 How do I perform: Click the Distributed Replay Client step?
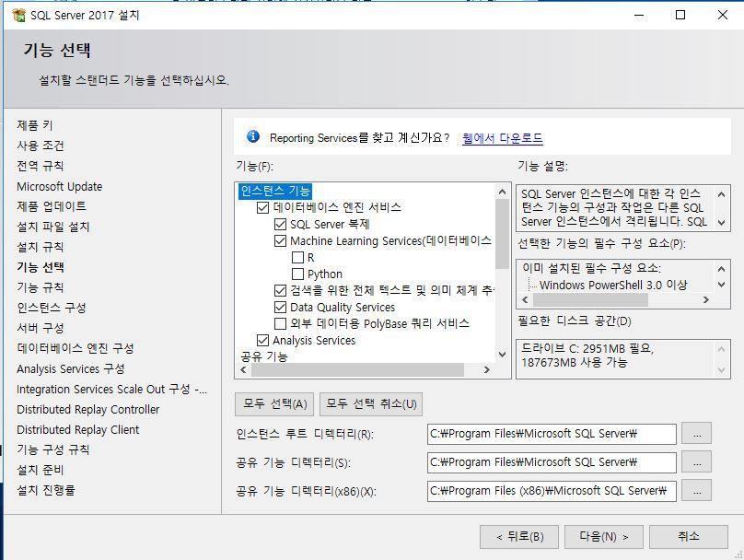tap(78, 429)
